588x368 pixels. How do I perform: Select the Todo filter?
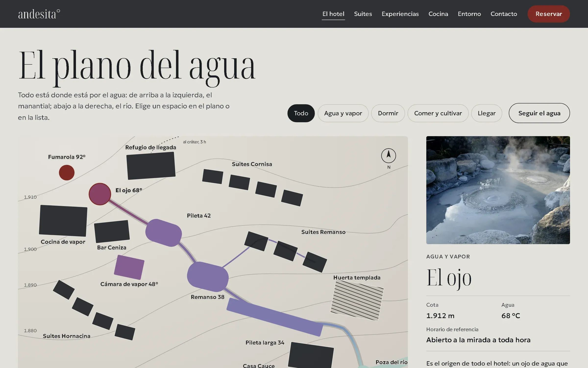tap(301, 113)
